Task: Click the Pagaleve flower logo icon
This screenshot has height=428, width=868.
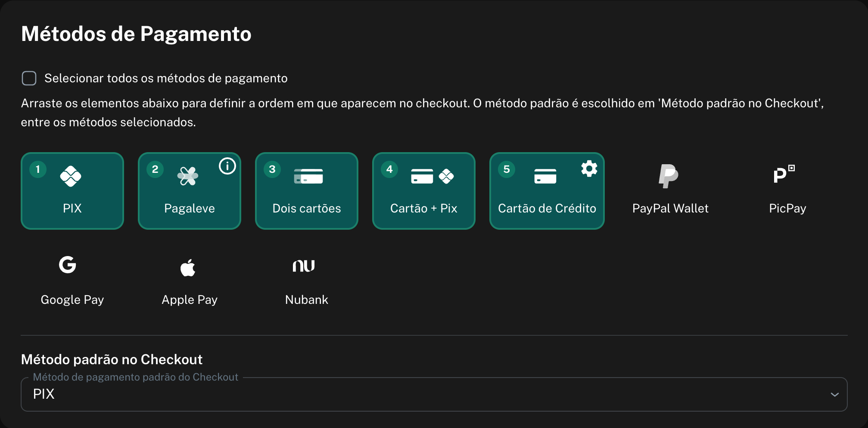Action: tap(188, 176)
